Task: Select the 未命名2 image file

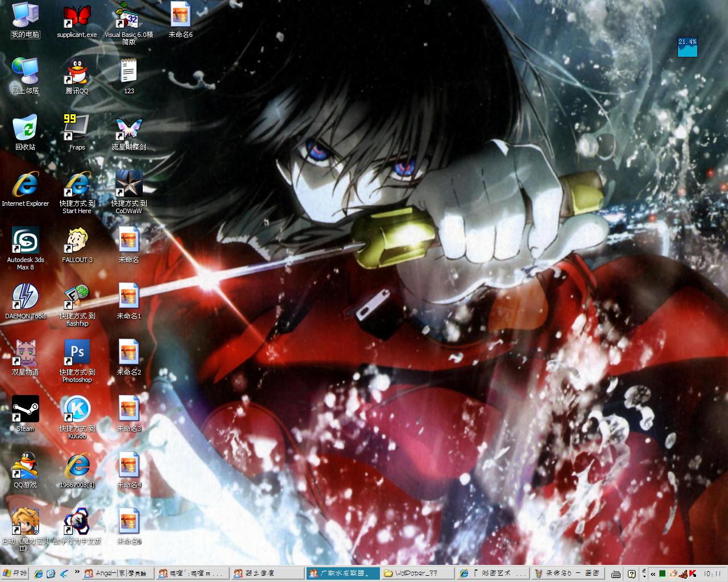Action: tap(129, 357)
